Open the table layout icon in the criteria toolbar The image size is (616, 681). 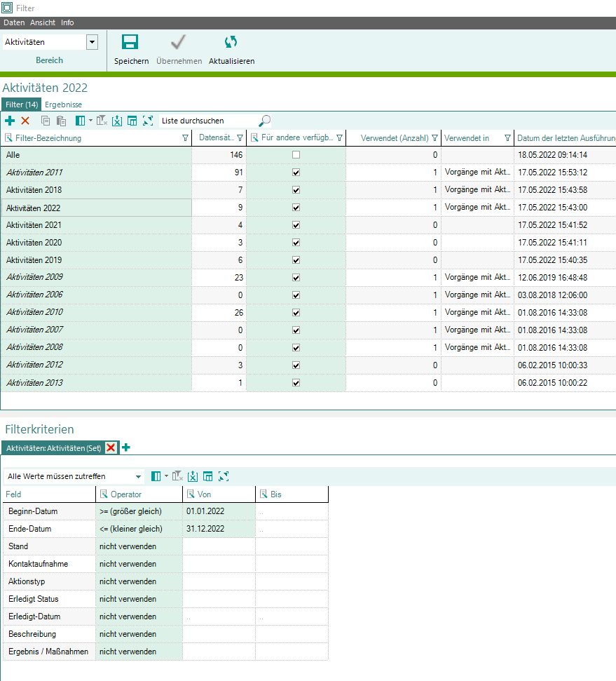(208, 476)
